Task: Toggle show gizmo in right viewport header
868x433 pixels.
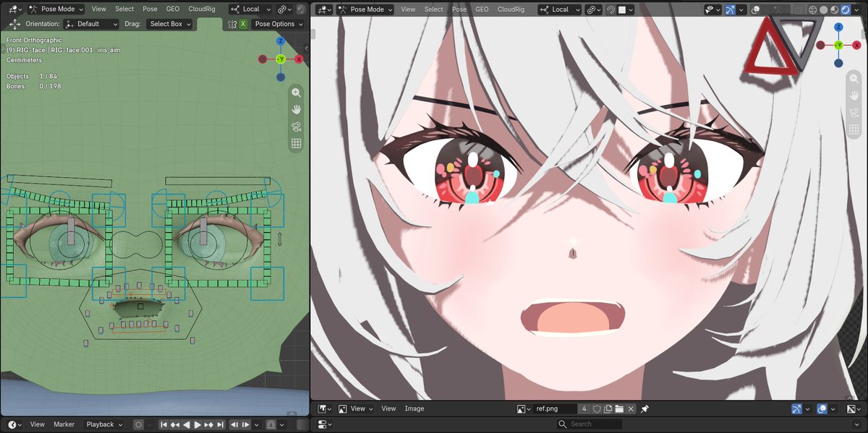Action: [x=731, y=9]
